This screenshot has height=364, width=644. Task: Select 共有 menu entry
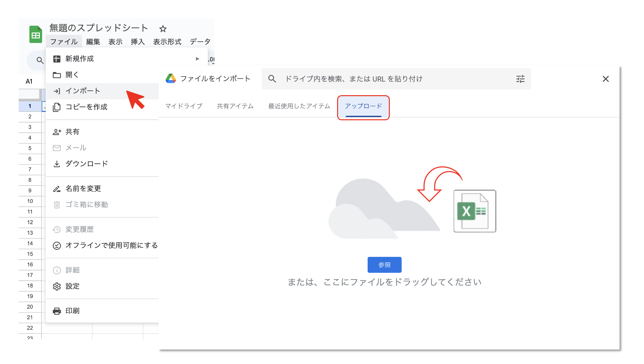click(103, 132)
